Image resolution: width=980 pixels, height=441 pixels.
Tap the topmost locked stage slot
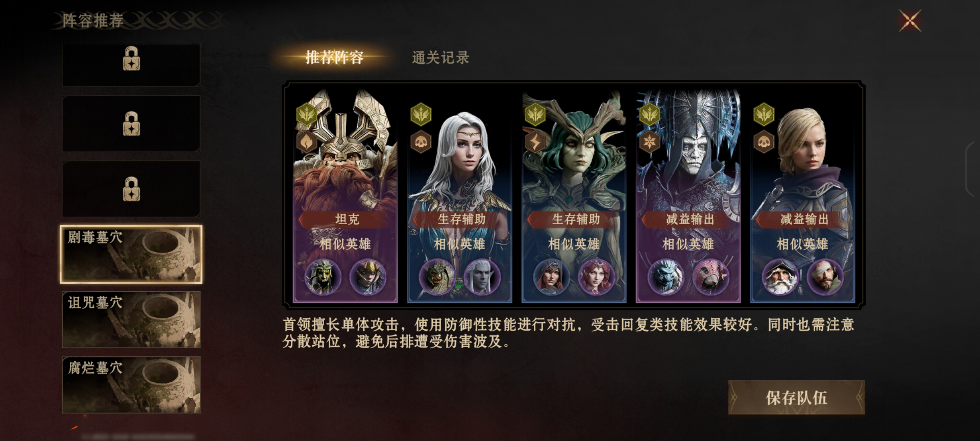(131, 65)
